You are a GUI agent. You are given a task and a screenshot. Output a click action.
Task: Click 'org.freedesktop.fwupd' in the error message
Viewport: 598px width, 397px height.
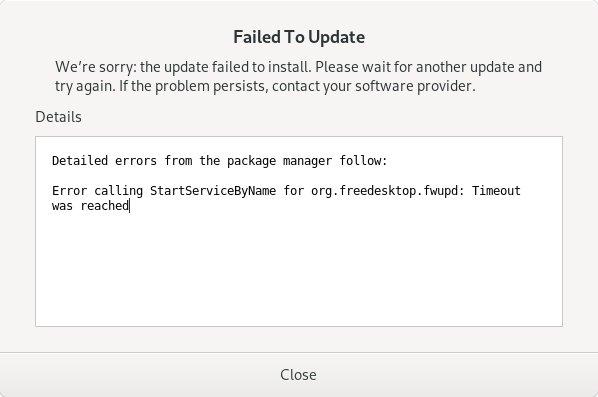(x=384, y=190)
